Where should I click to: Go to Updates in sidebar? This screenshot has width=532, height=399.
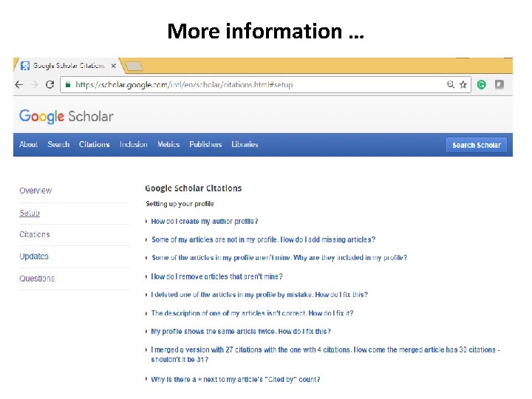[x=34, y=256]
